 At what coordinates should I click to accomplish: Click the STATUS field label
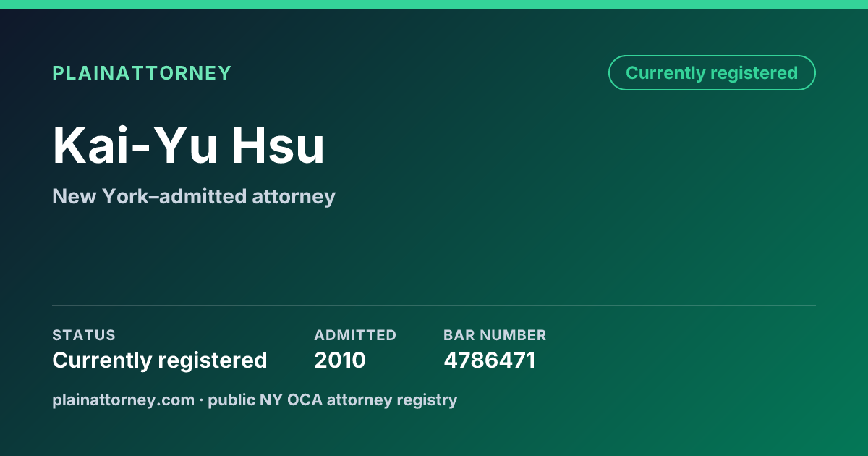pyautogui.click(x=84, y=335)
